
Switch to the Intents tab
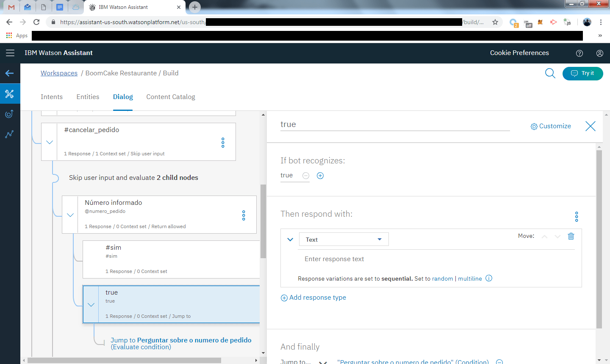[x=52, y=97]
